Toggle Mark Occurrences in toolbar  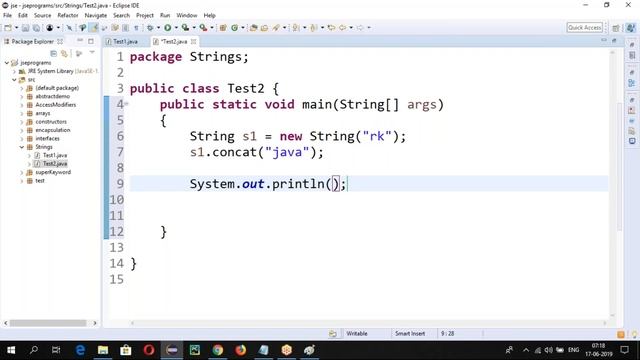click(x=93, y=28)
